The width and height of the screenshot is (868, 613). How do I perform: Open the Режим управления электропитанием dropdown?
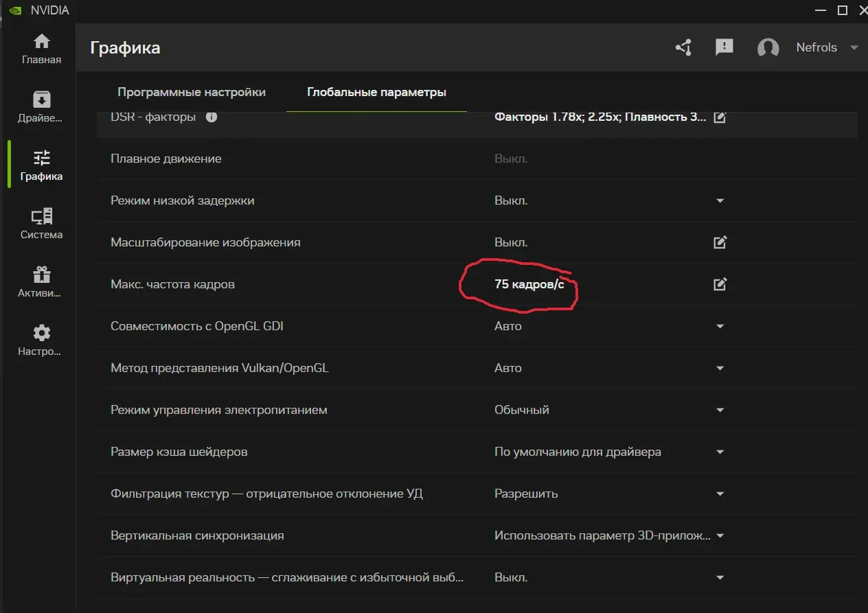point(720,410)
